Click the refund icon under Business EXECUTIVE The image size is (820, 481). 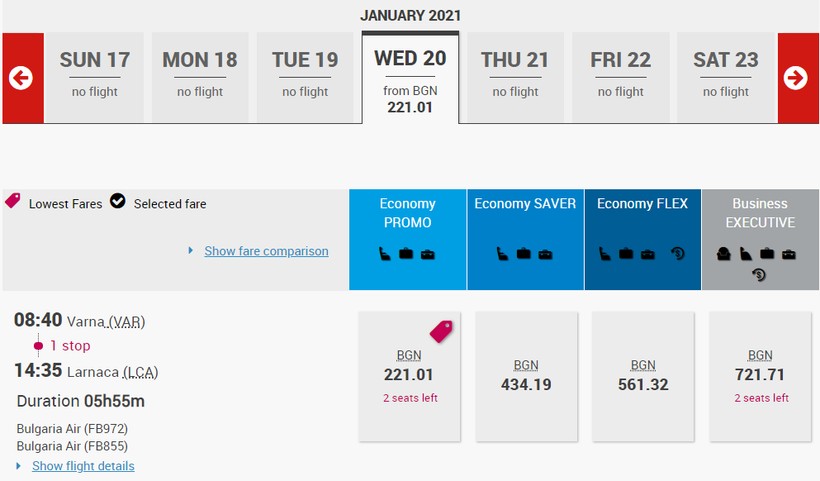pos(758,274)
